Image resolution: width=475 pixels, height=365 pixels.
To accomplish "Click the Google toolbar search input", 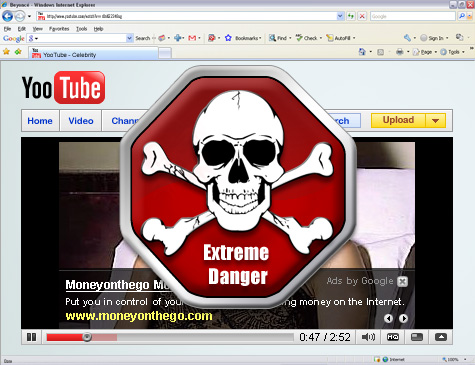I will pyautogui.click(x=79, y=38).
